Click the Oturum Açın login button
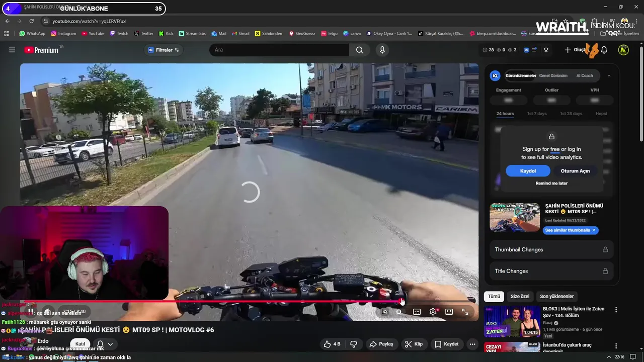This screenshot has height=362, width=644. click(575, 171)
